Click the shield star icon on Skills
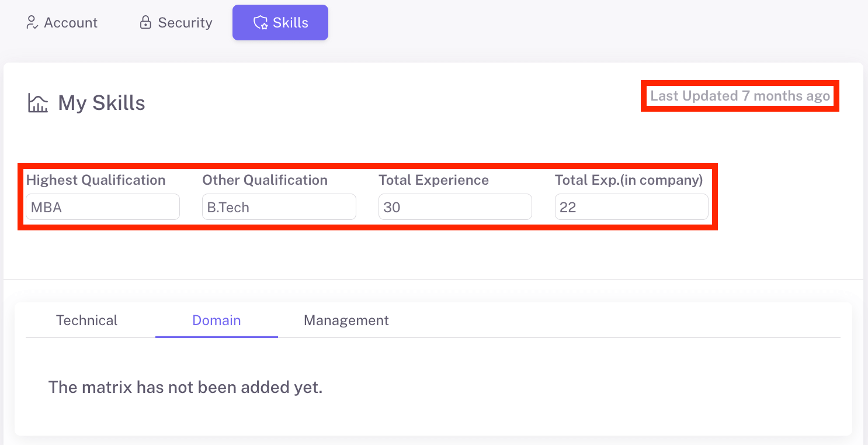868x445 pixels. (x=260, y=23)
